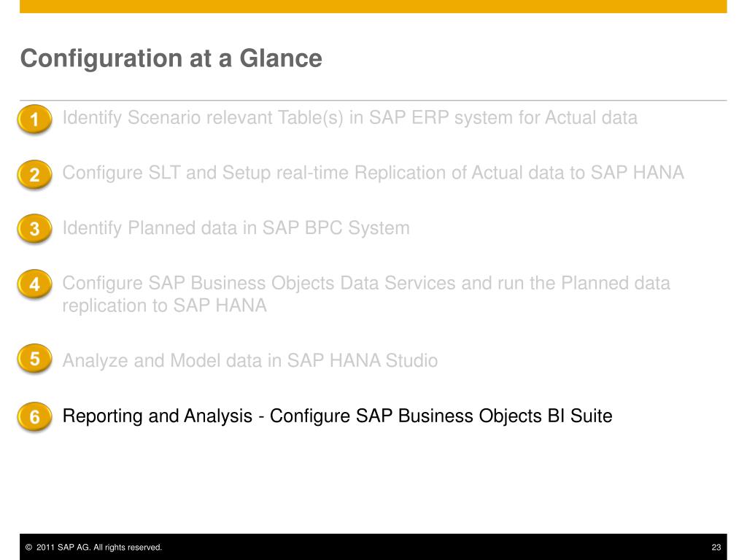Click the orange header bar at top
Screen dimensions: 747x560
[x=373, y=7]
